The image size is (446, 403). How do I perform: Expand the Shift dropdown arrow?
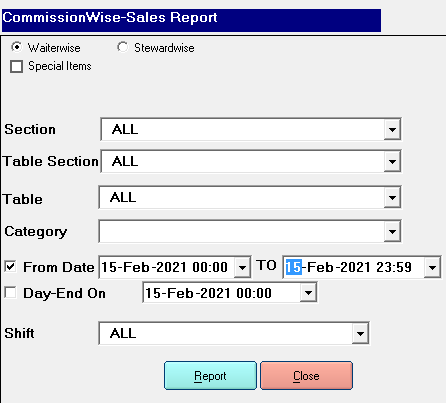(x=360, y=333)
